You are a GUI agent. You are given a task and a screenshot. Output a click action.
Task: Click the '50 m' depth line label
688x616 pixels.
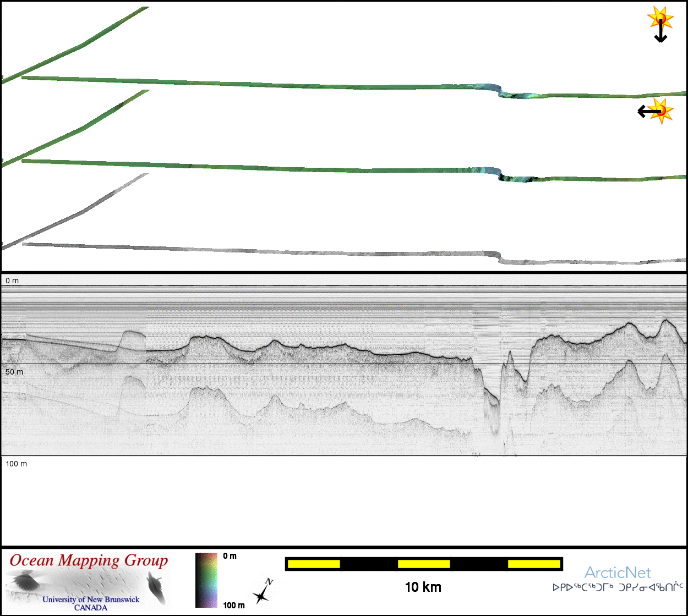tap(14, 372)
